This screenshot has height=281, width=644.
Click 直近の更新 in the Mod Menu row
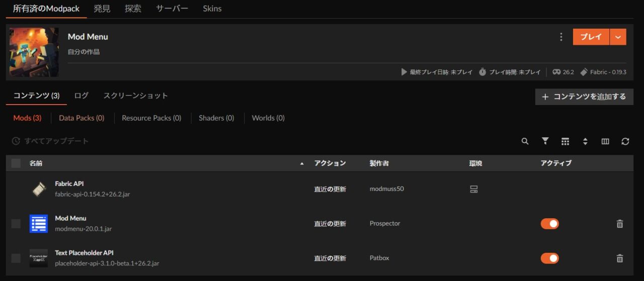[x=330, y=224]
